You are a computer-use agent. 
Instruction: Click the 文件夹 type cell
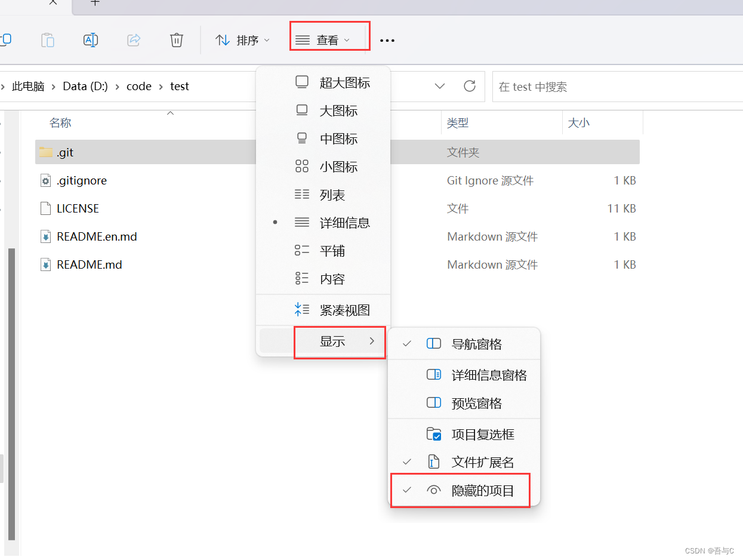(x=463, y=152)
